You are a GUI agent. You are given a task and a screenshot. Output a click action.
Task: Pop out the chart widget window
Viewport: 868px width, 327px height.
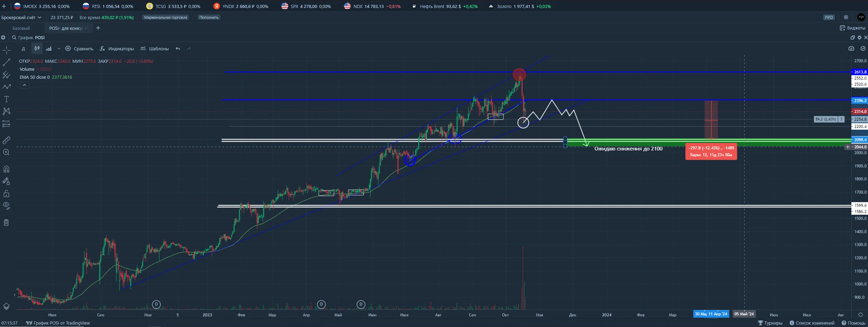coord(852,37)
